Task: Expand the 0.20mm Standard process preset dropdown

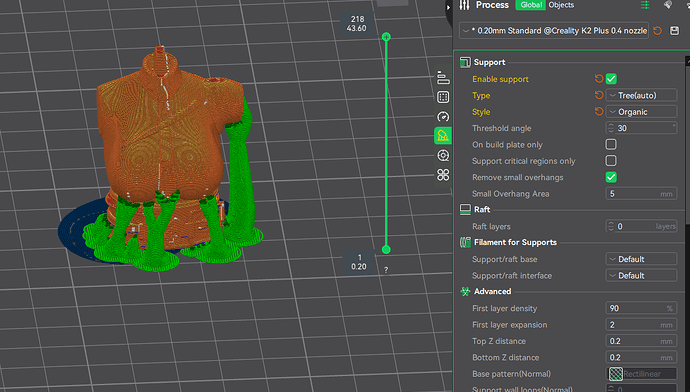Action: point(554,31)
